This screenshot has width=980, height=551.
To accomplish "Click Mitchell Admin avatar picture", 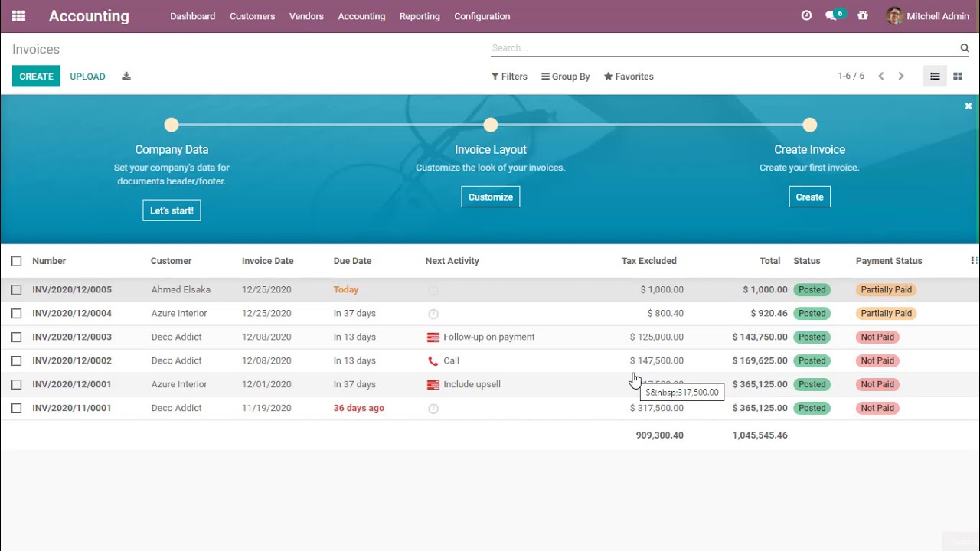I will [x=894, y=15].
